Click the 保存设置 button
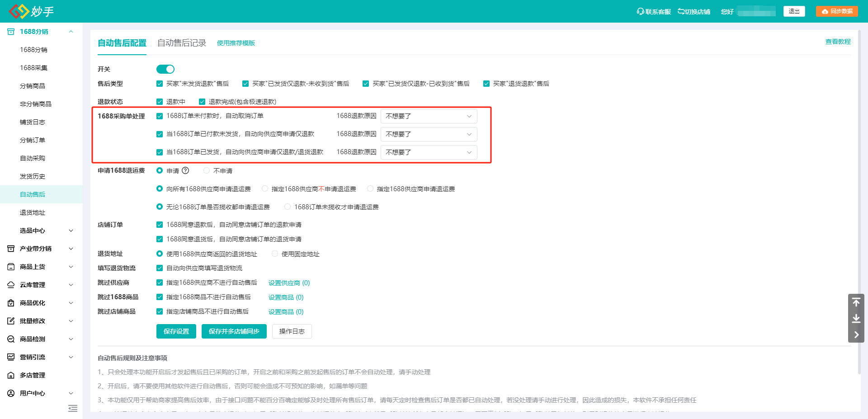Screen dimensions: 868x419 click(x=176, y=331)
